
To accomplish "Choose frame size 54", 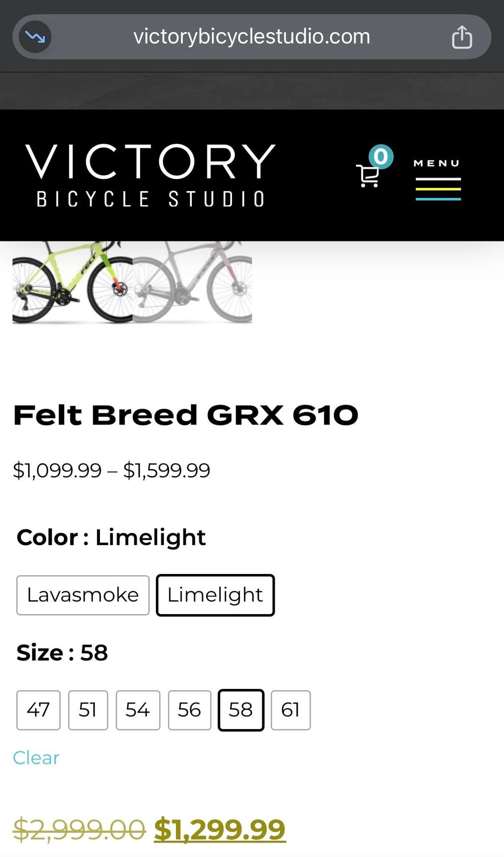I will [138, 710].
